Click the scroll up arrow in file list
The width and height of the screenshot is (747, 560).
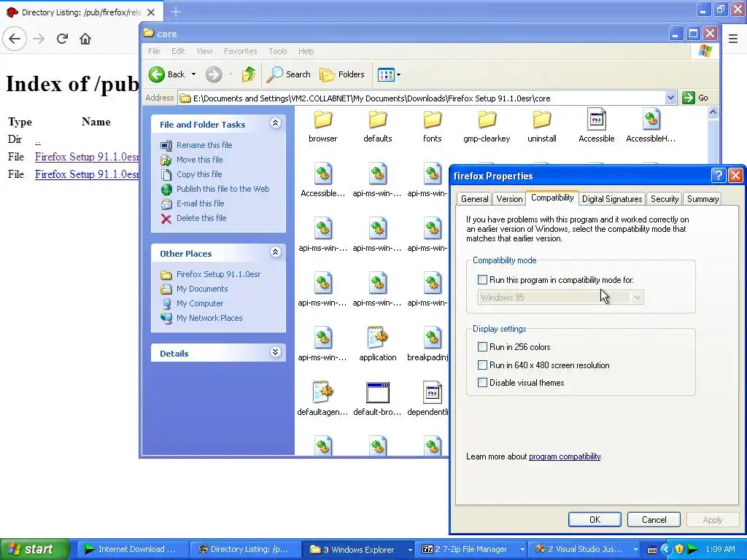point(713,112)
